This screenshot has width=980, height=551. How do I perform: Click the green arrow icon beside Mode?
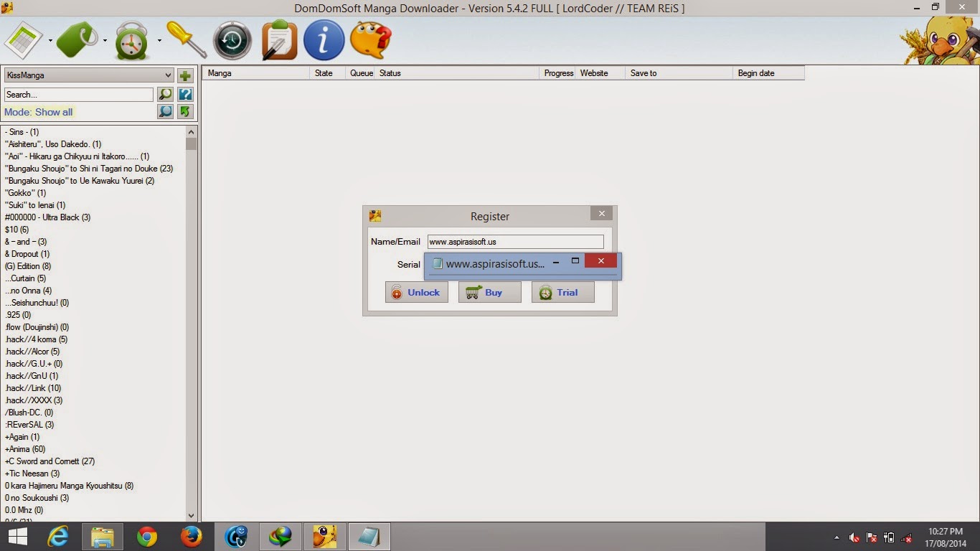[185, 111]
